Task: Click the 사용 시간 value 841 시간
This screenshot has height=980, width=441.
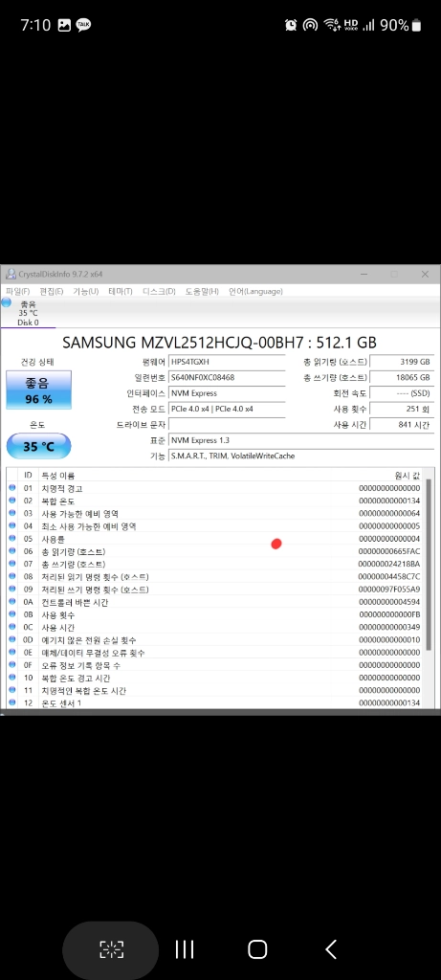Action: (x=402, y=424)
